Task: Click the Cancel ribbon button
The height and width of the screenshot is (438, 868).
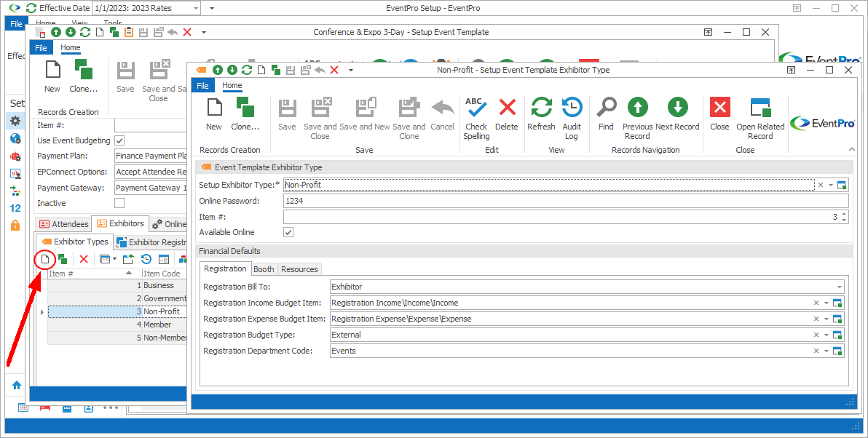Action: tap(442, 114)
